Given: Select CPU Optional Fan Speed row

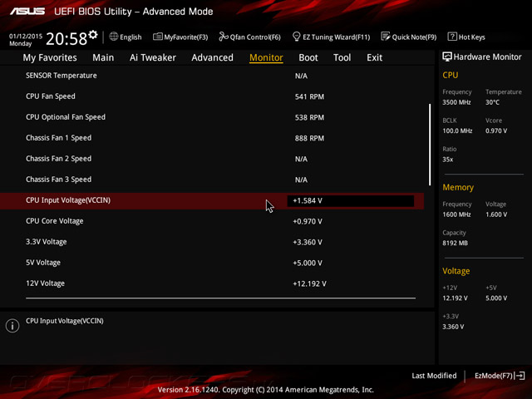Looking at the screenshot, I should tap(212, 117).
